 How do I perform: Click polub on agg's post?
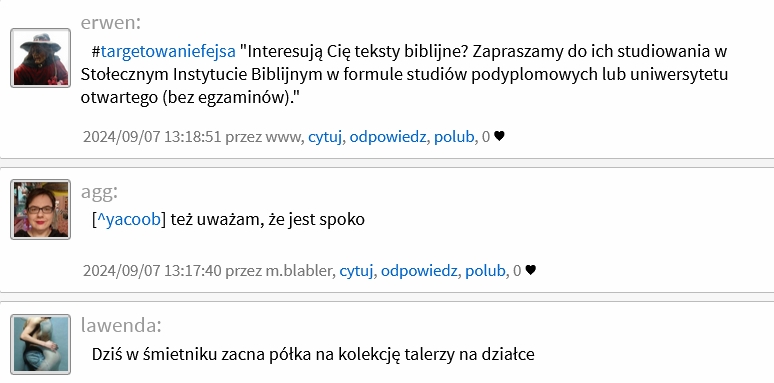[485, 270]
